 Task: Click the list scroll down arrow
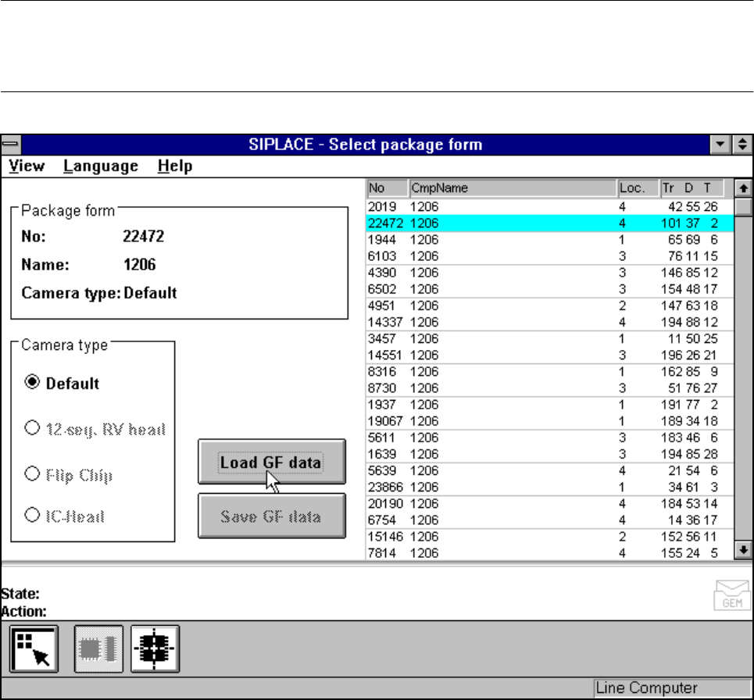pyautogui.click(x=743, y=551)
